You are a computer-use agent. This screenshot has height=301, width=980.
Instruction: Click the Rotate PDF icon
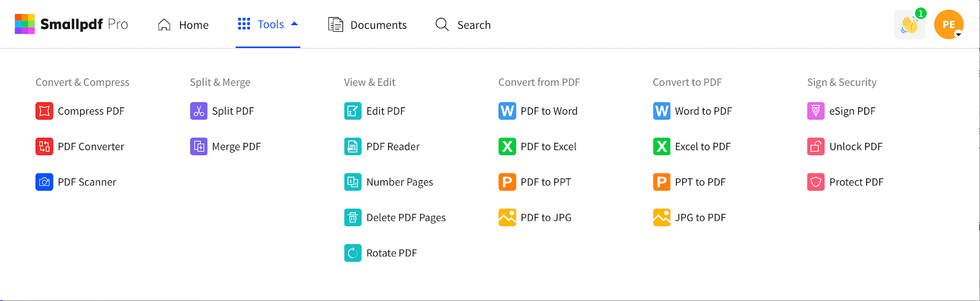click(353, 253)
